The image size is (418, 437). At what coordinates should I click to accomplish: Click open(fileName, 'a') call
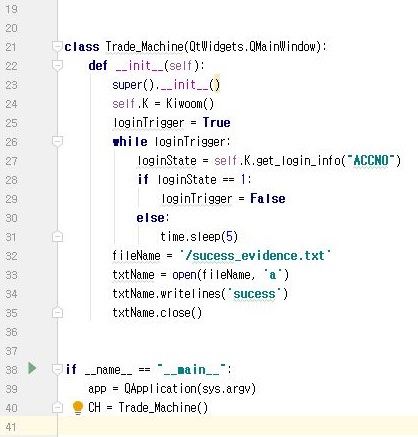pos(231,275)
